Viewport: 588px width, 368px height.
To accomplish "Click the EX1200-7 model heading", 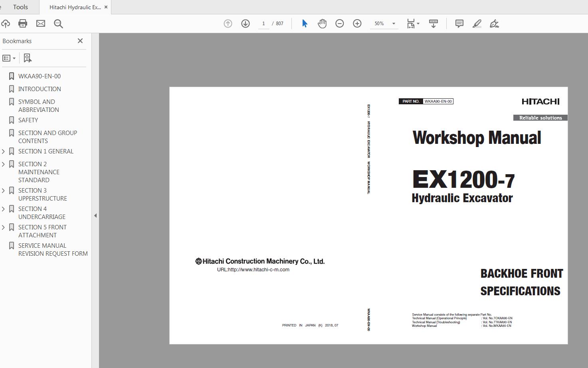I will (x=463, y=179).
